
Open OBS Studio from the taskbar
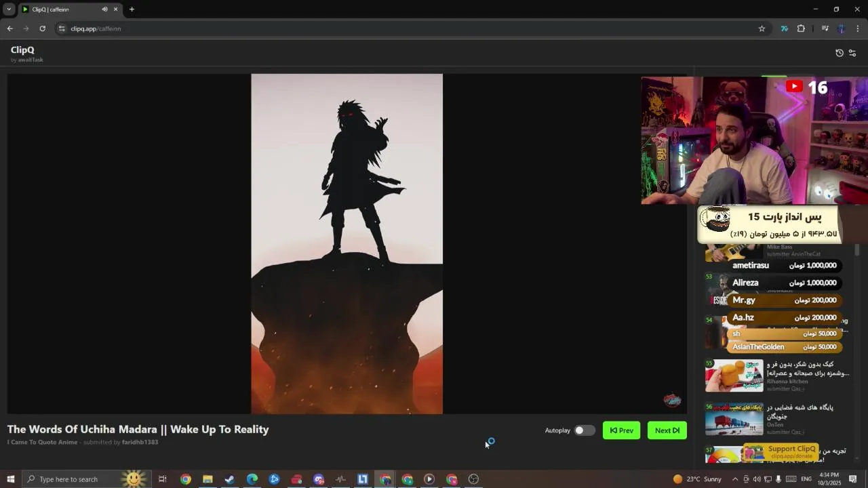[x=473, y=479]
